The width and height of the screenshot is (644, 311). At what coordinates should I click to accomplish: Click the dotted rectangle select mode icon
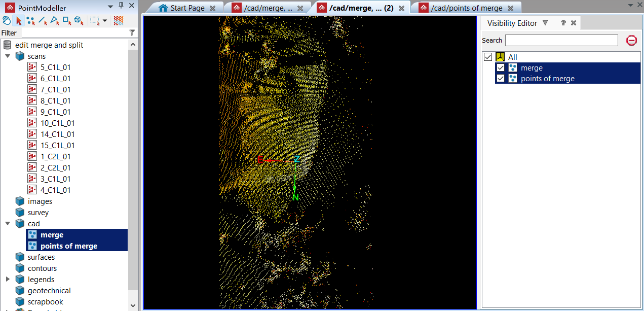[x=95, y=21]
